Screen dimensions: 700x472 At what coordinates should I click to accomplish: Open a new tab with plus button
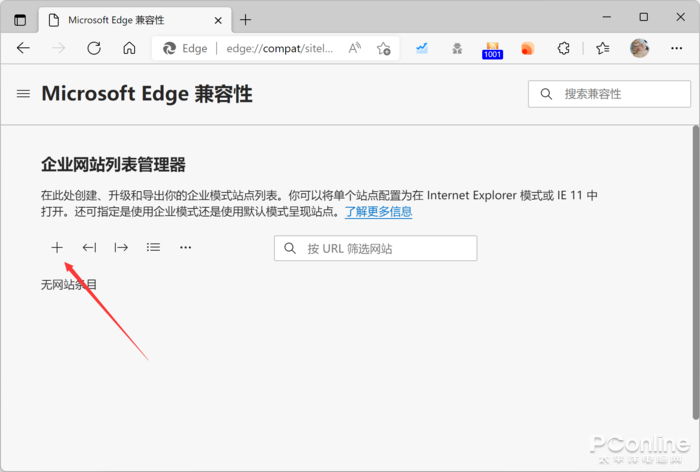pyautogui.click(x=246, y=20)
